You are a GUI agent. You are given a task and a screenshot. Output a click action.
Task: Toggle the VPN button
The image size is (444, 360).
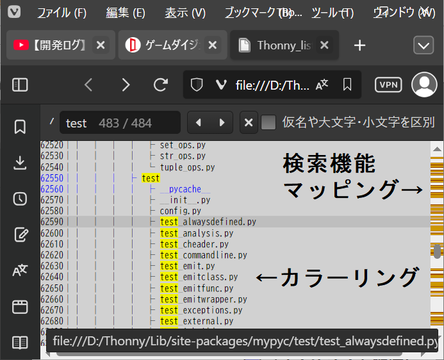[x=388, y=85]
